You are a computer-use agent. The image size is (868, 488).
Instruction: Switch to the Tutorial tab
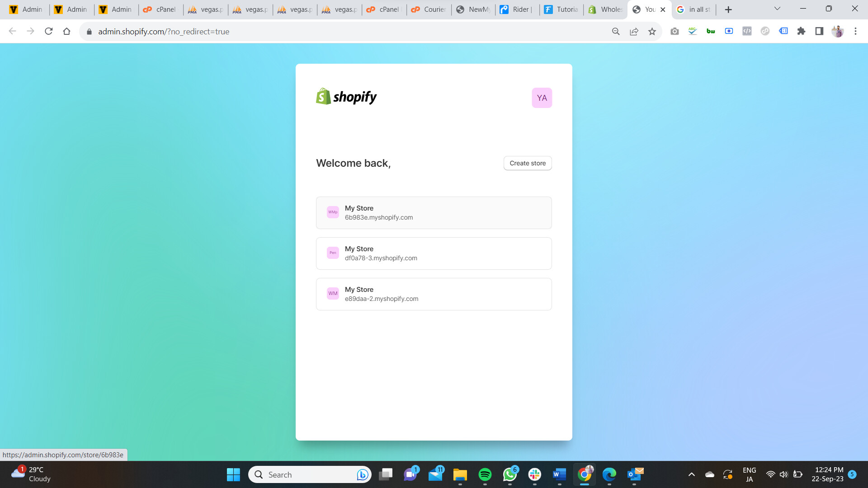point(561,9)
